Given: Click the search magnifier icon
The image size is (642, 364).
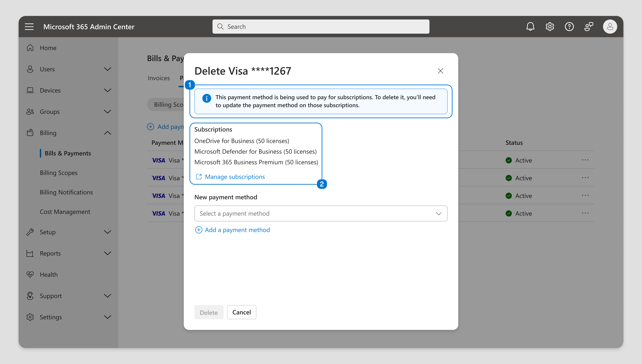Looking at the screenshot, I should coord(220,26).
